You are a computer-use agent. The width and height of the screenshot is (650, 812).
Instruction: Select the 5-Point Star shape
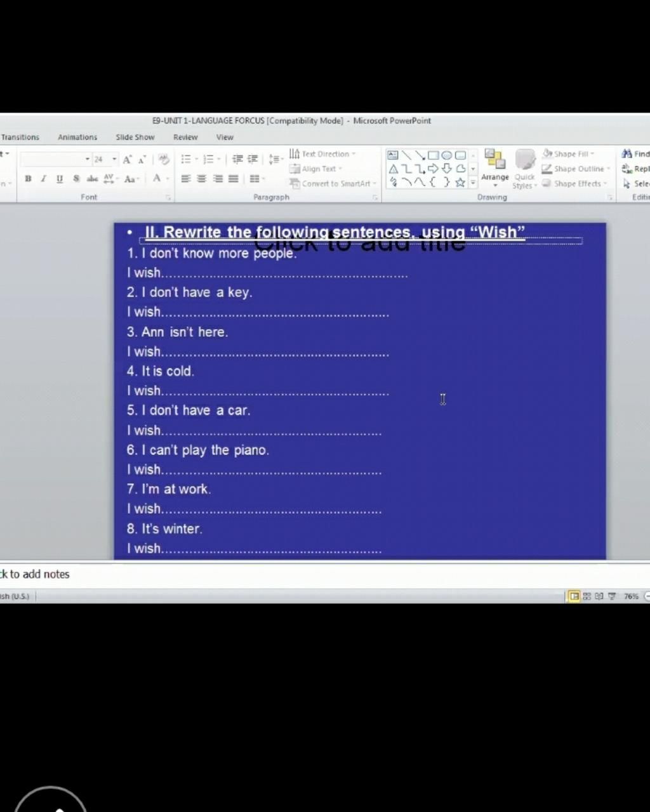click(x=460, y=183)
